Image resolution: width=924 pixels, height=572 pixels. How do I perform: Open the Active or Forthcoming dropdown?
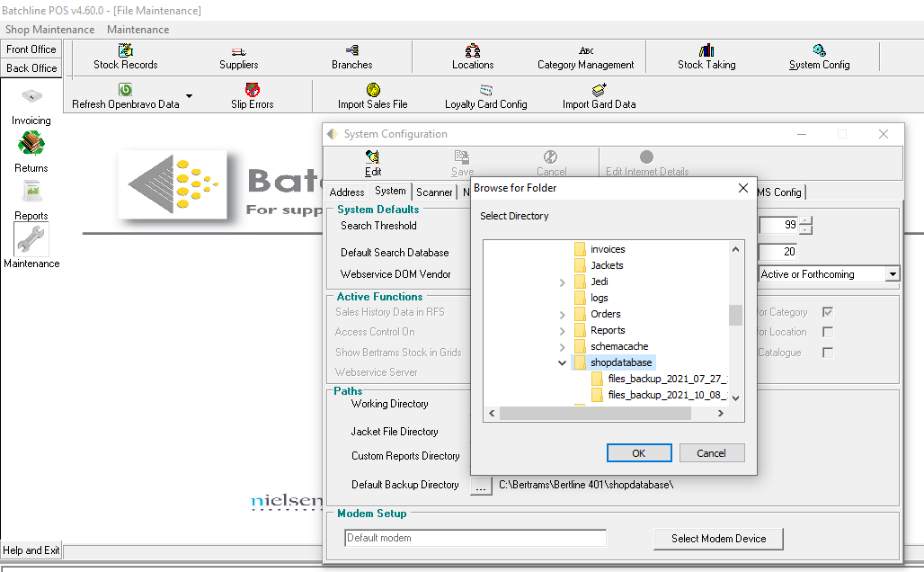coord(893,274)
